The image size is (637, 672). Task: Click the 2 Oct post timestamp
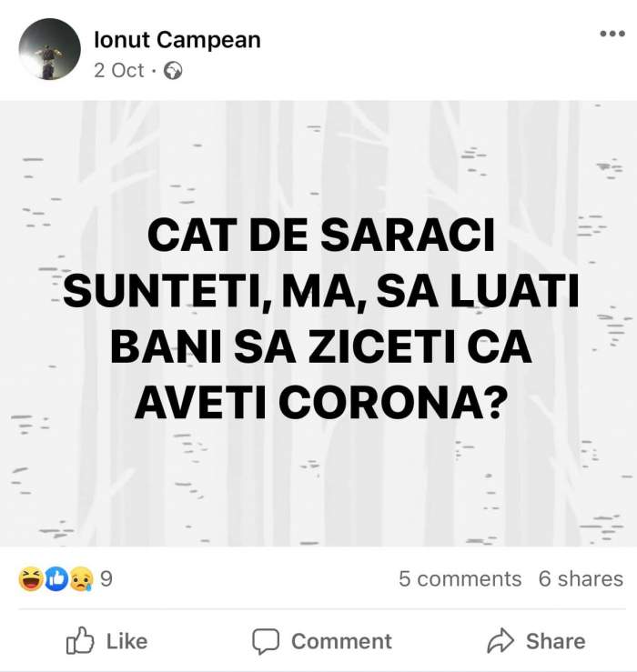[x=118, y=70]
